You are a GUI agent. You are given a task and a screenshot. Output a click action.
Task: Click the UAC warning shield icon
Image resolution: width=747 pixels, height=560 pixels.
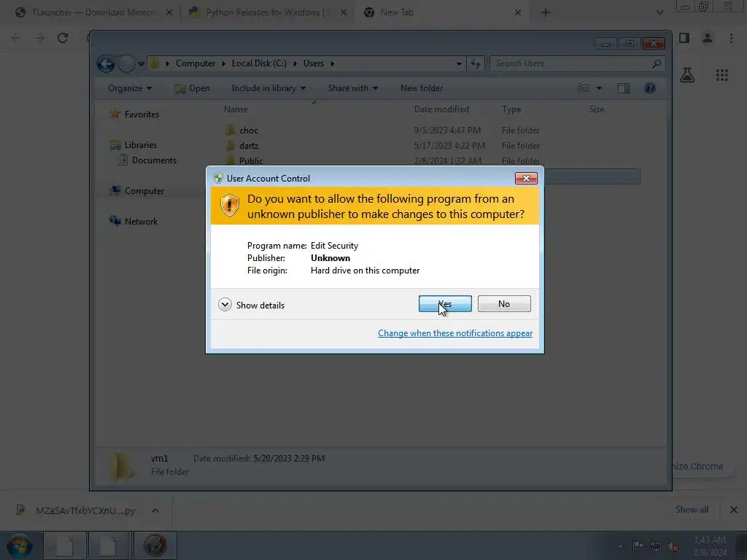[229, 205]
